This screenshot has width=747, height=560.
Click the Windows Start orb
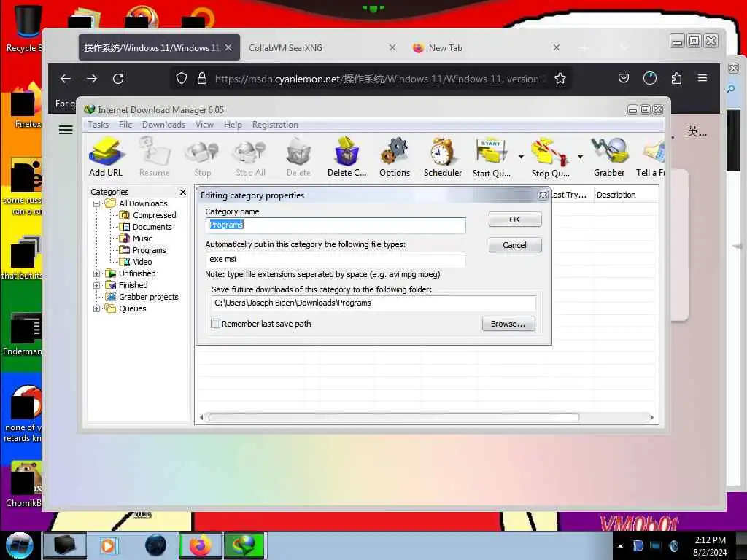coord(19,545)
